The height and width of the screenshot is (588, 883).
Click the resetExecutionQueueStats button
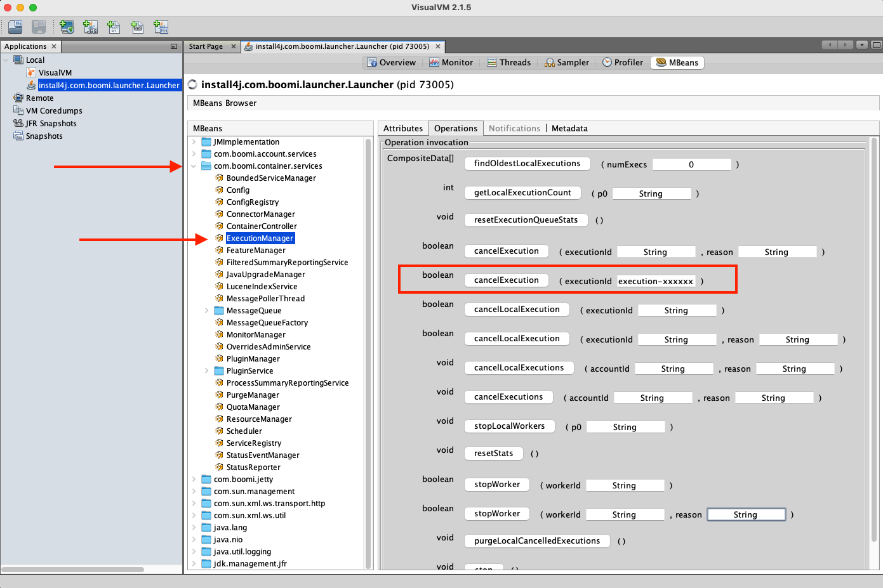click(526, 220)
